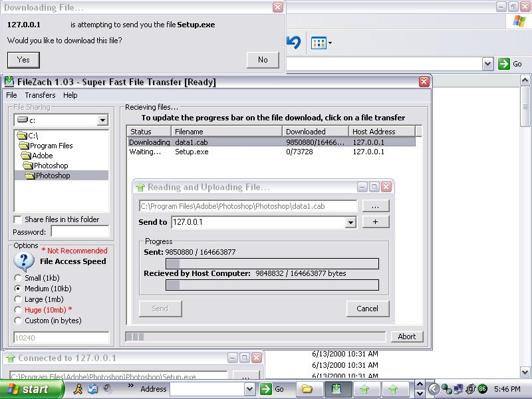Abort the current file download
Viewport: 532px width, 399px height.
pyautogui.click(x=407, y=336)
